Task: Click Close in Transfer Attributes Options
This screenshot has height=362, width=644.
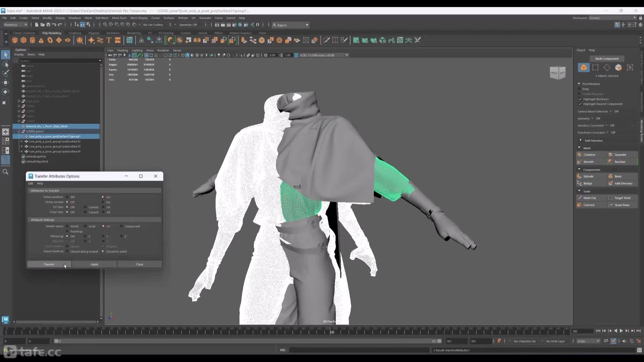Action: coord(140,264)
